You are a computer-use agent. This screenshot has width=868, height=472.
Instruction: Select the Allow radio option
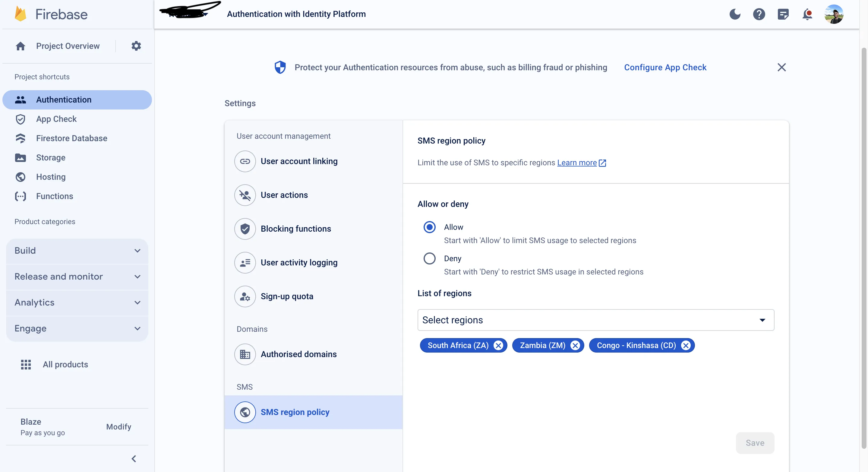coord(429,227)
